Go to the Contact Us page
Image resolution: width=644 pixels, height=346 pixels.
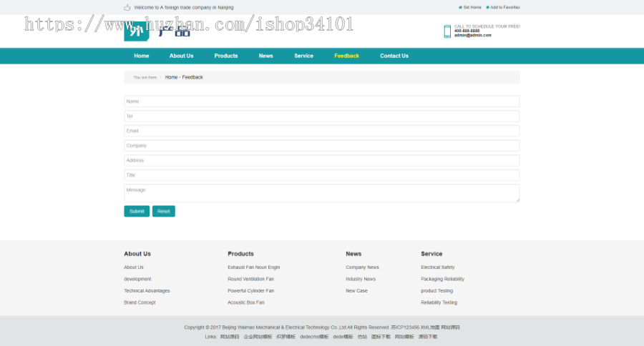tap(394, 56)
